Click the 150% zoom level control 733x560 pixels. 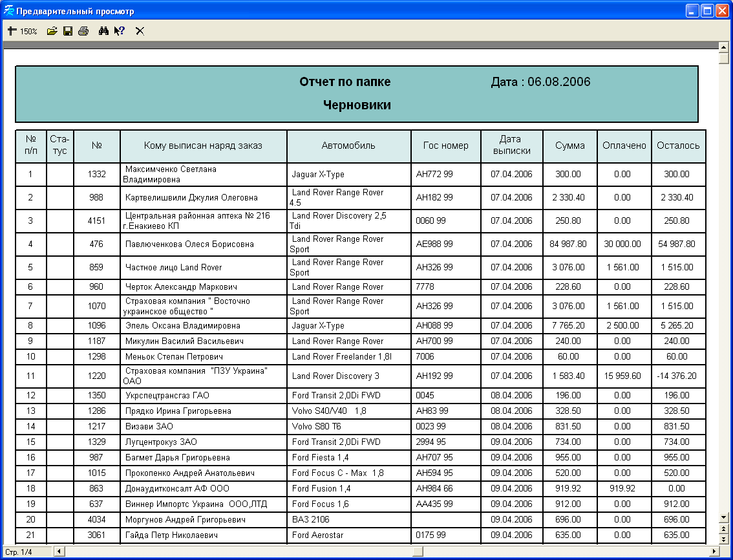23,31
